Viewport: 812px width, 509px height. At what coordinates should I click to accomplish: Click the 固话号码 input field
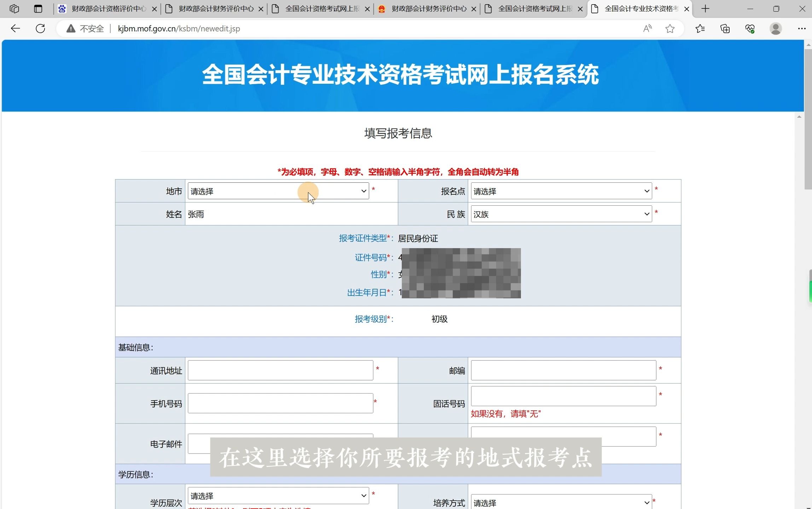pos(563,396)
